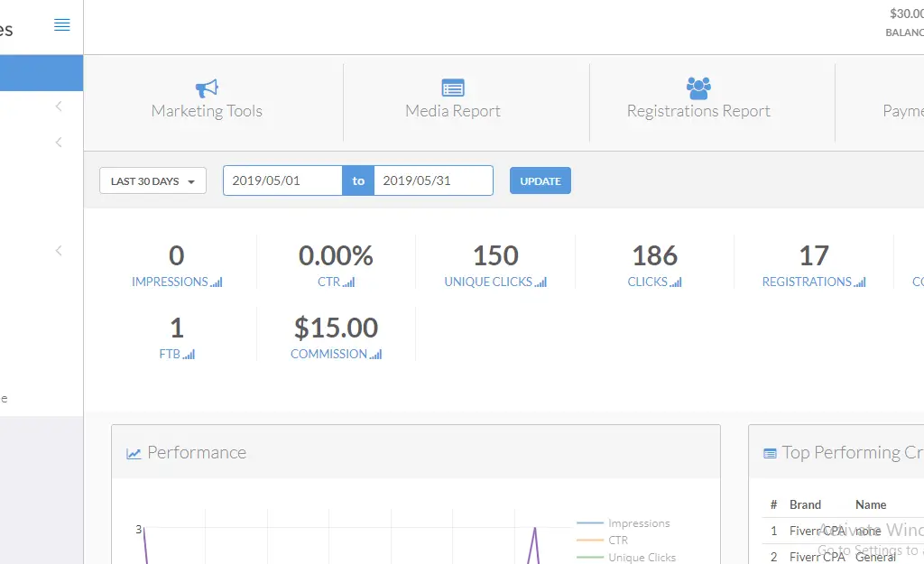The width and height of the screenshot is (924, 564).
Task: Select the highlighted blue sidebar item
Action: (42, 73)
